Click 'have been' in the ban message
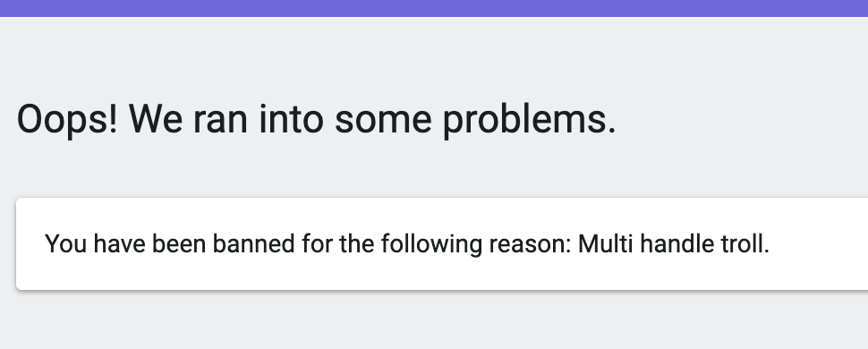The width and height of the screenshot is (868, 349). coord(149,243)
